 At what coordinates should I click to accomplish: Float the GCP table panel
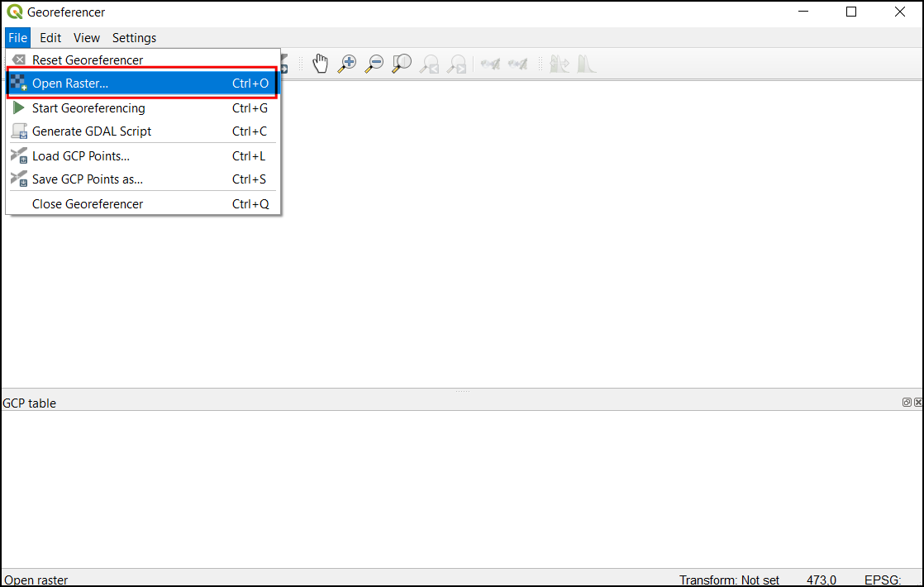click(907, 403)
